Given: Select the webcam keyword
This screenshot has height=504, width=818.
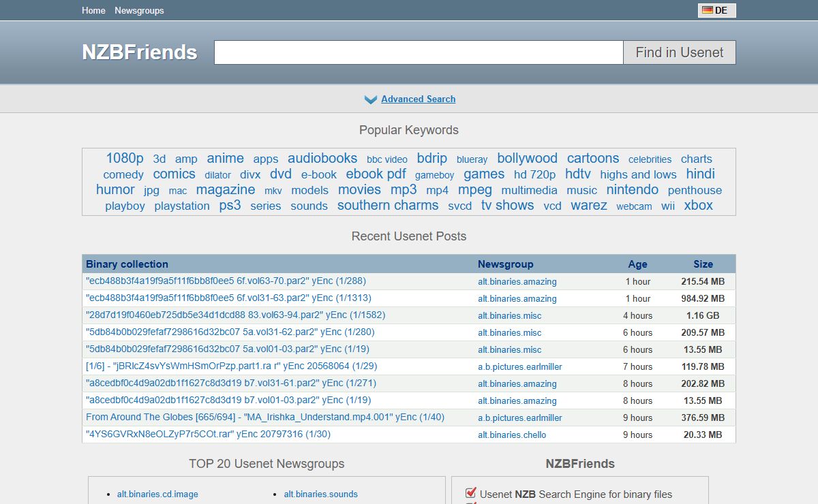Looking at the screenshot, I should [635, 206].
